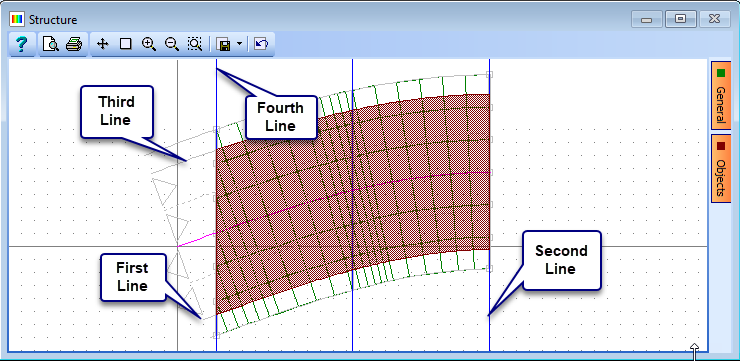The height and width of the screenshot is (361, 740).
Task: Open the save icon dropdown arrow
Action: (x=239, y=44)
